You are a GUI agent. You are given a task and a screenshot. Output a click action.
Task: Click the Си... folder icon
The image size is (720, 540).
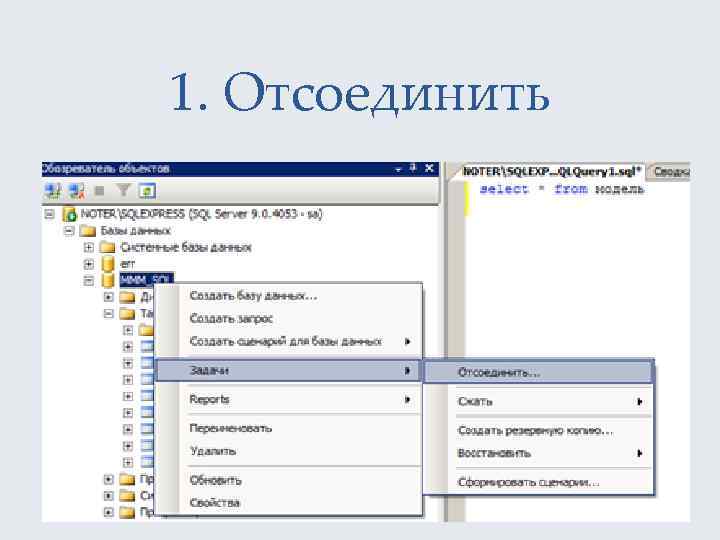[x=127, y=496]
